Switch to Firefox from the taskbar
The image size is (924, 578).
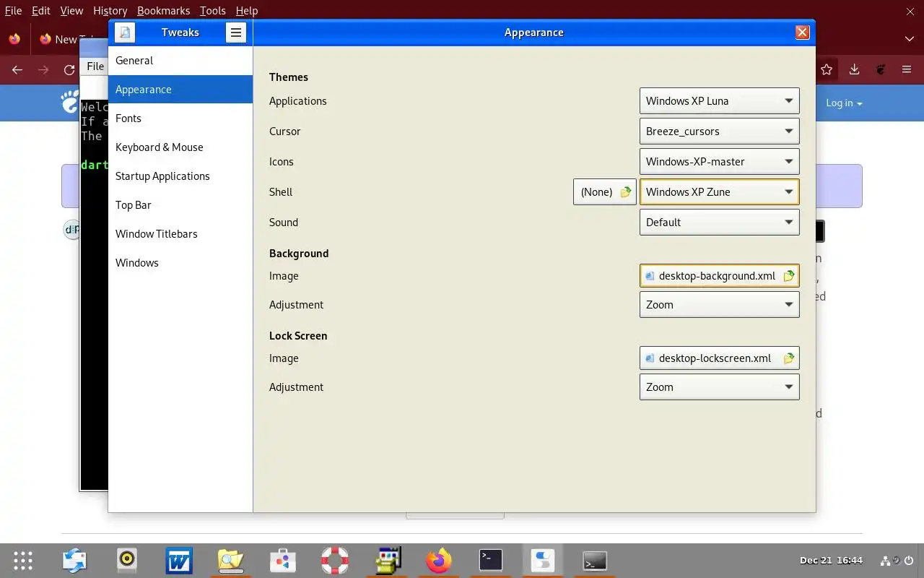pos(439,561)
